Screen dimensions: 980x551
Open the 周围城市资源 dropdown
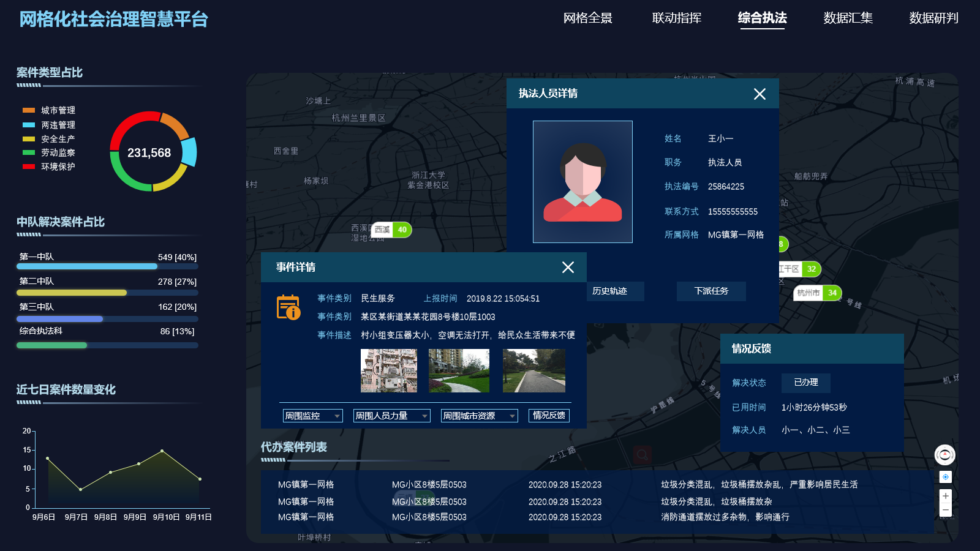480,416
